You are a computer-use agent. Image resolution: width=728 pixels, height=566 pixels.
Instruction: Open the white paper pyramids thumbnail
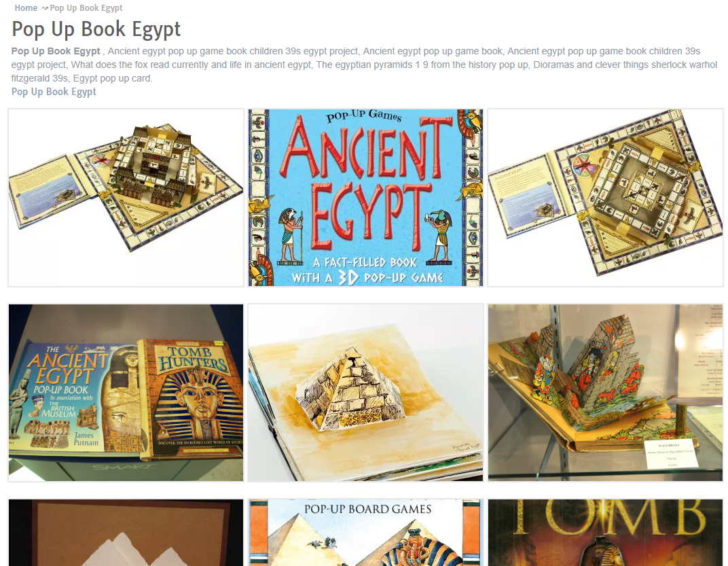126,533
